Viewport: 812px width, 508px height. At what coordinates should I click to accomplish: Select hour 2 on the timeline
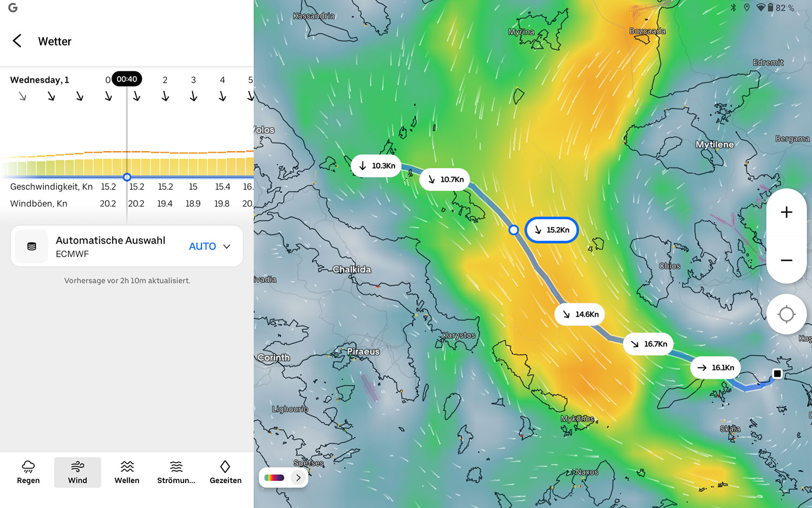tap(165, 80)
